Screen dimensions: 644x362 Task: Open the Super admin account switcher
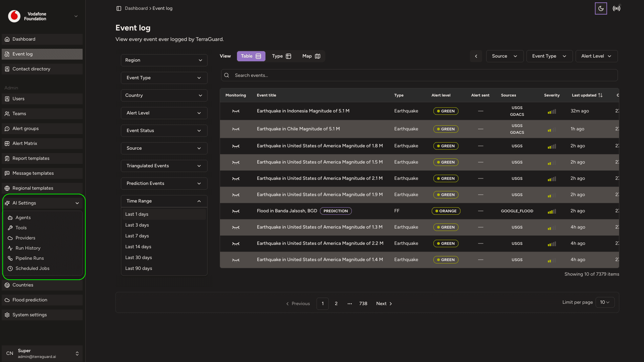42,354
